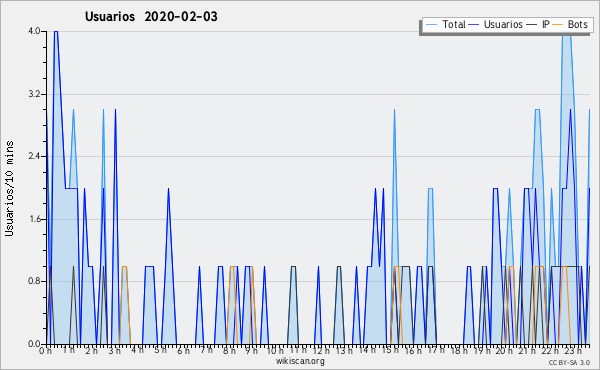Click the '23 h' x-axis label
600x370 pixels.
coord(573,351)
